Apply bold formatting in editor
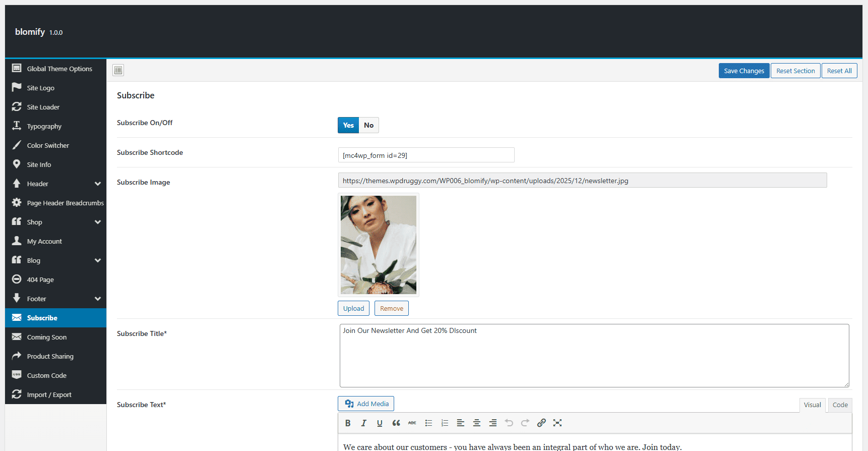Screen dimensions: 868x451 [x=348, y=423]
